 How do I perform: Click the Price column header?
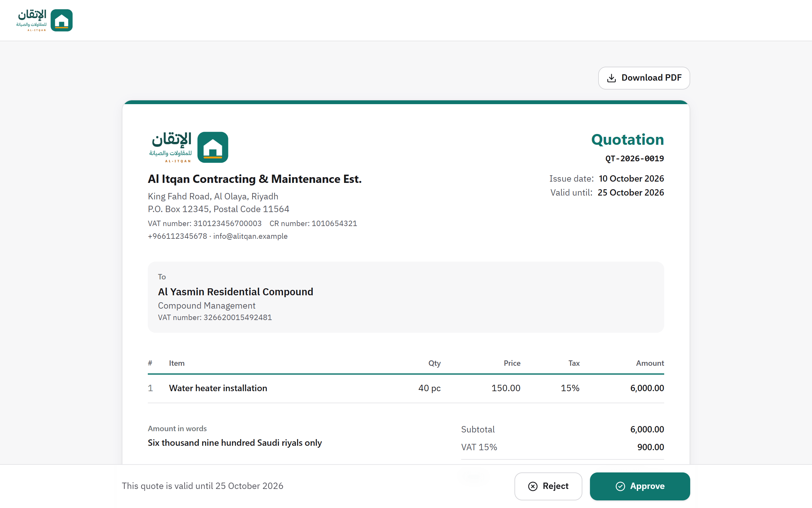pyautogui.click(x=512, y=363)
